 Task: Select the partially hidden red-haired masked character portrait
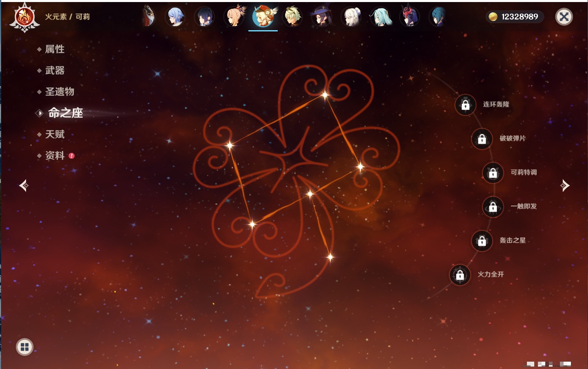[x=148, y=17]
